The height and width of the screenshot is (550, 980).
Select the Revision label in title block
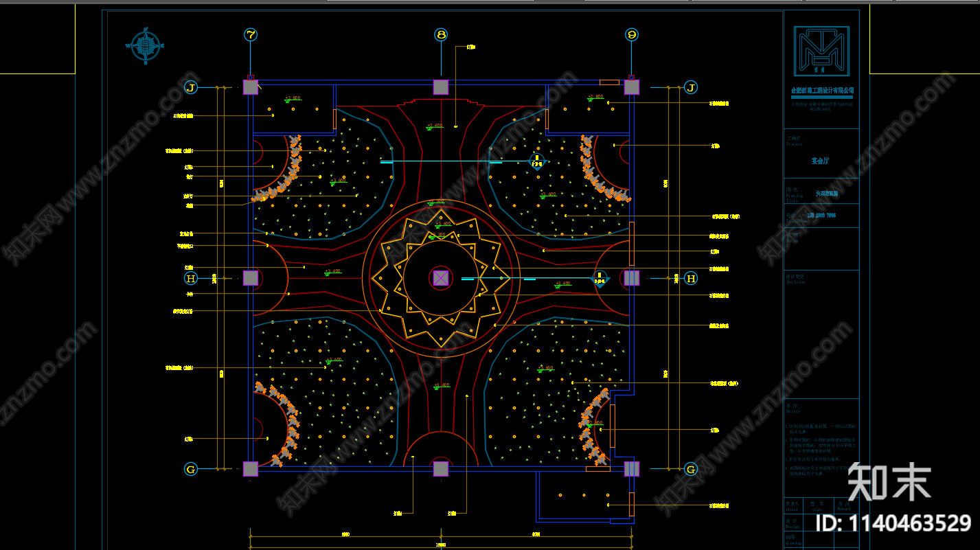coord(795,282)
